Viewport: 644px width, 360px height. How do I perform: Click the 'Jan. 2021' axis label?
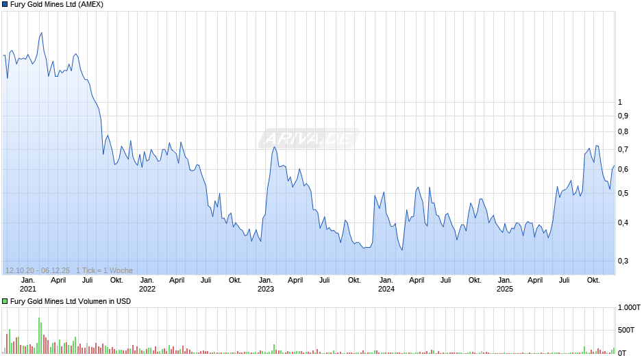coord(28,285)
